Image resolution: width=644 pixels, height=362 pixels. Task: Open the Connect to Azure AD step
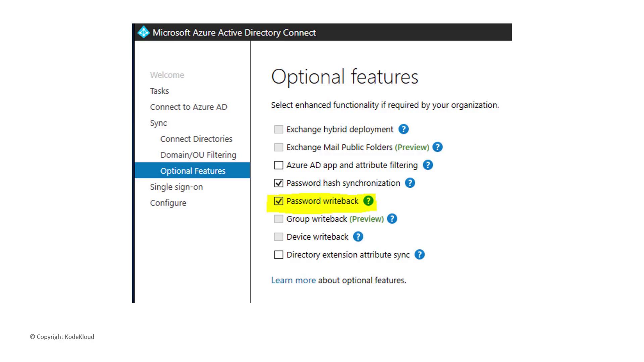(x=189, y=107)
